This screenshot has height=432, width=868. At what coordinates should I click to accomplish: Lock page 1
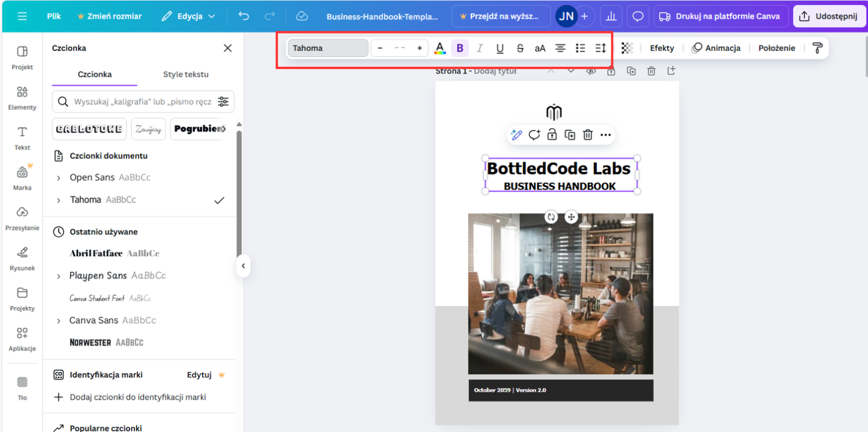tap(611, 71)
